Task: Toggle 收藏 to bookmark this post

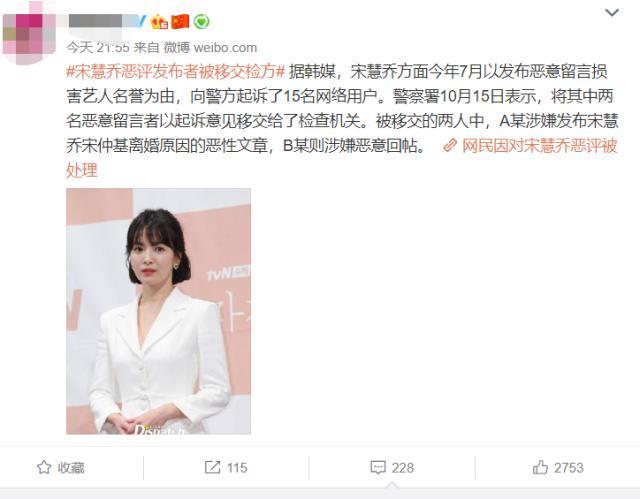Action: click(x=60, y=467)
